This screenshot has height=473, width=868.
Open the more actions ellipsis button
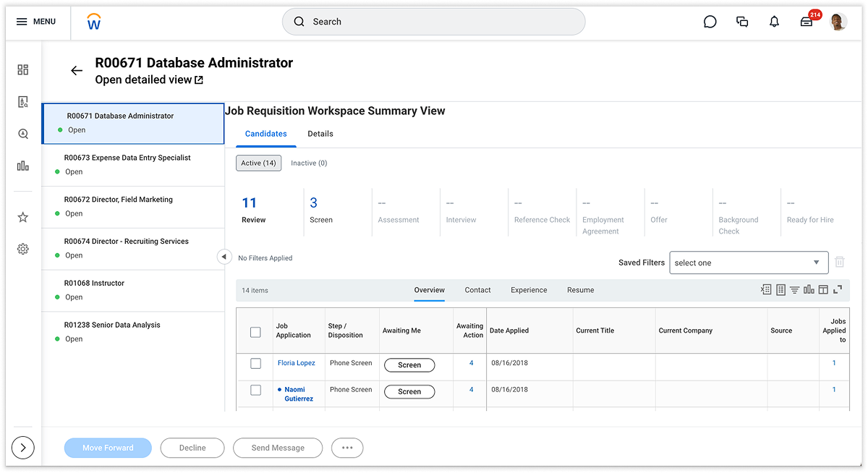[347, 448]
